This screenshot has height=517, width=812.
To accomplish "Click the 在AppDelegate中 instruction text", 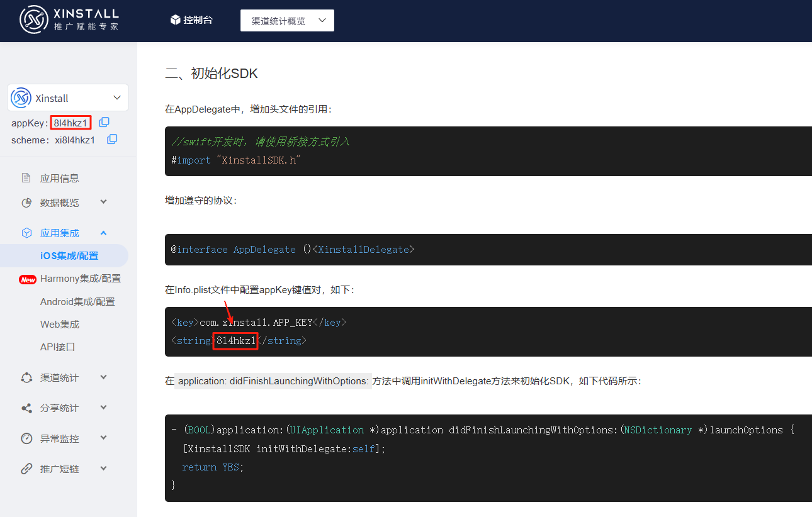I will (x=248, y=109).
